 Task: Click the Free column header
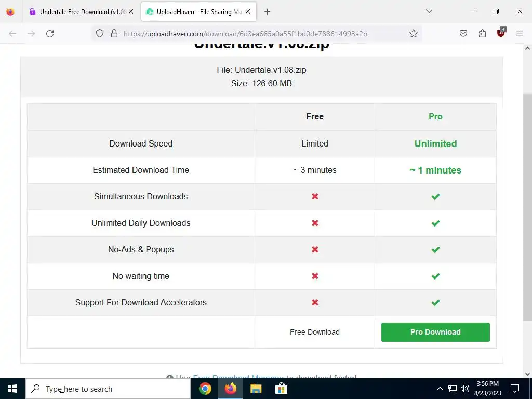coord(314,117)
